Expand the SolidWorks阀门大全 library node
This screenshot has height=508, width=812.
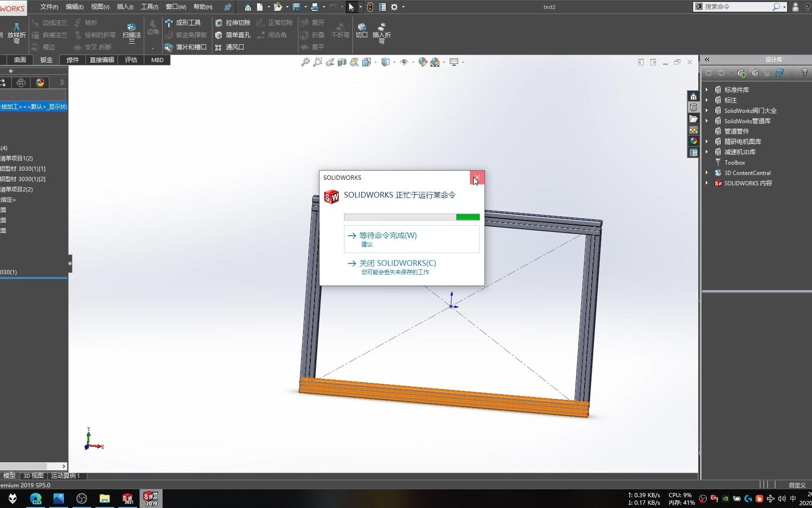click(708, 110)
